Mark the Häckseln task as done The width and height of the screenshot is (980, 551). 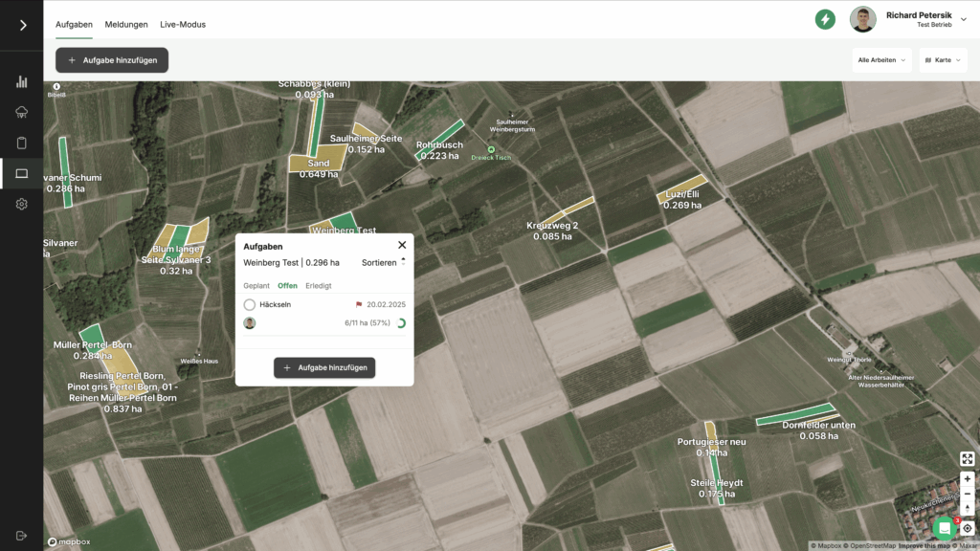pyautogui.click(x=250, y=304)
